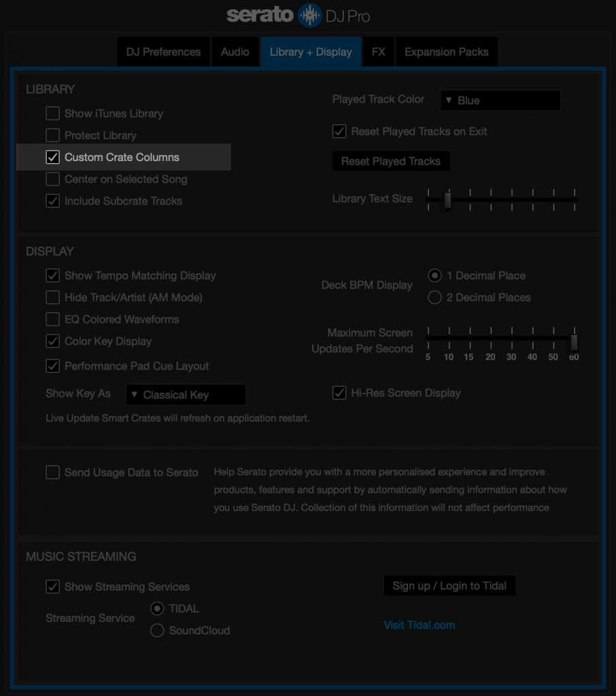Image resolution: width=616 pixels, height=696 pixels.
Task: Follow the Visit Tidal.com link
Action: click(x=420, y=625)
